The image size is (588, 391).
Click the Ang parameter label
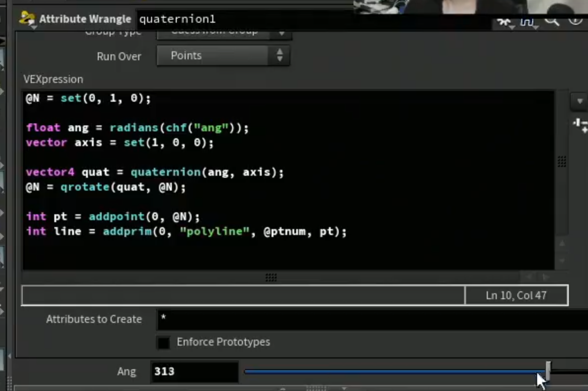point(126,372)
